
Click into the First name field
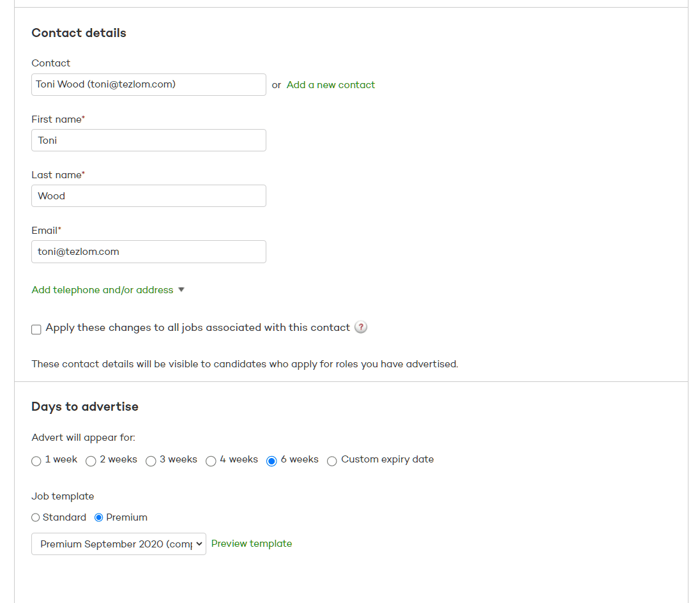coord(148,141)
